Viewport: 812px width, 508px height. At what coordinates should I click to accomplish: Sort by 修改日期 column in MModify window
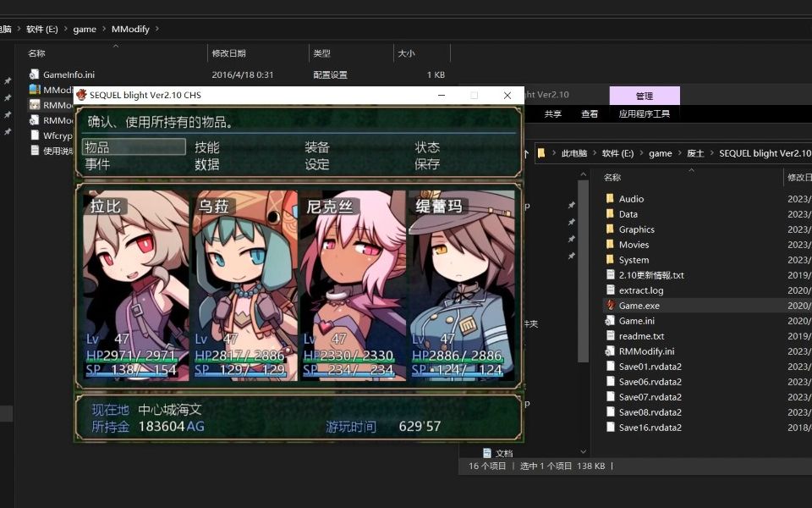(x=229, y=53)
